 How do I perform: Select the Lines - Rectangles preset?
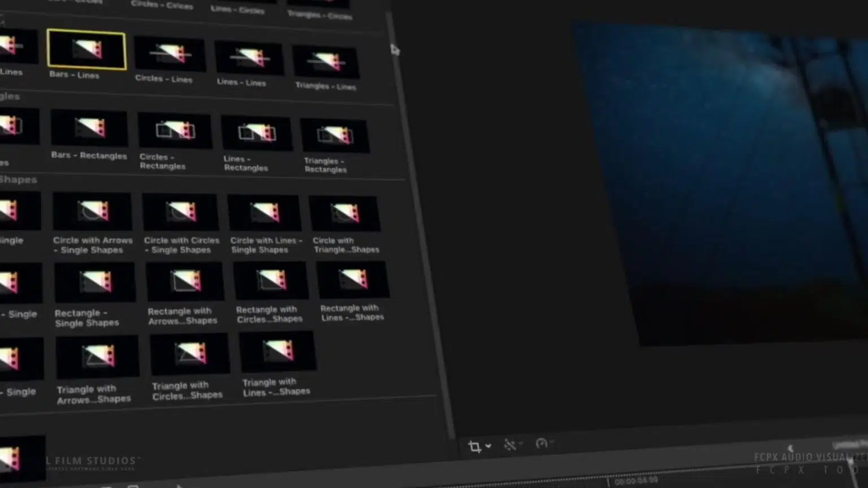pos(257,133)
